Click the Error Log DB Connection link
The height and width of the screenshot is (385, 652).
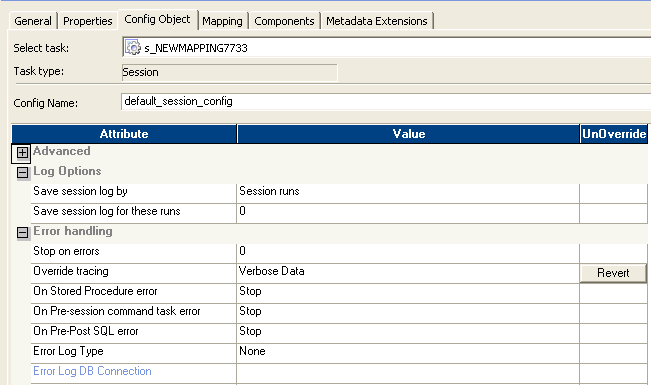tap(92, 371)
